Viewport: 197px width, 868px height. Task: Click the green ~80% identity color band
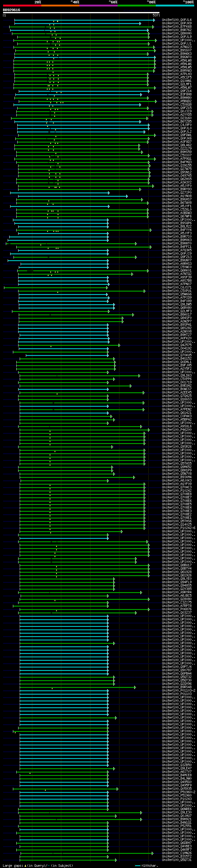[137, 6]
